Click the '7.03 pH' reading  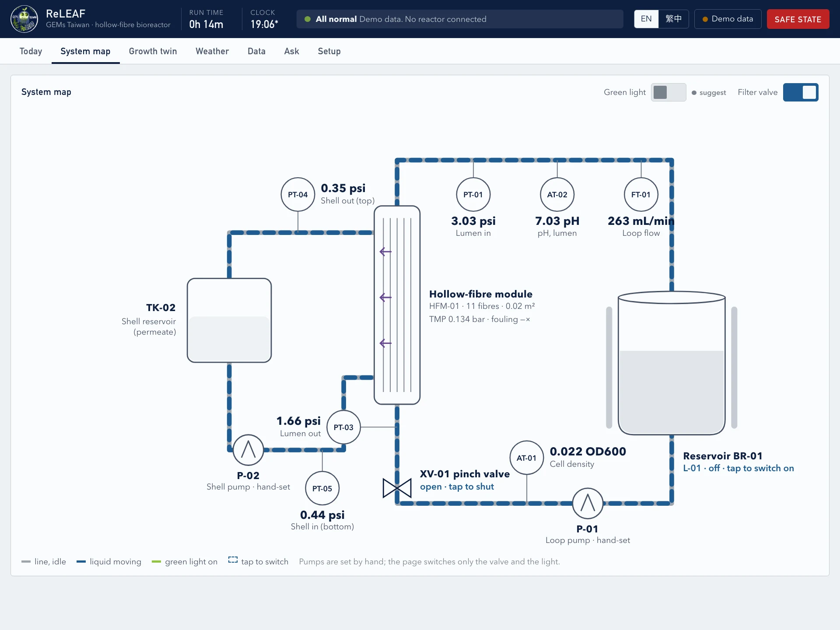[557, 221]
